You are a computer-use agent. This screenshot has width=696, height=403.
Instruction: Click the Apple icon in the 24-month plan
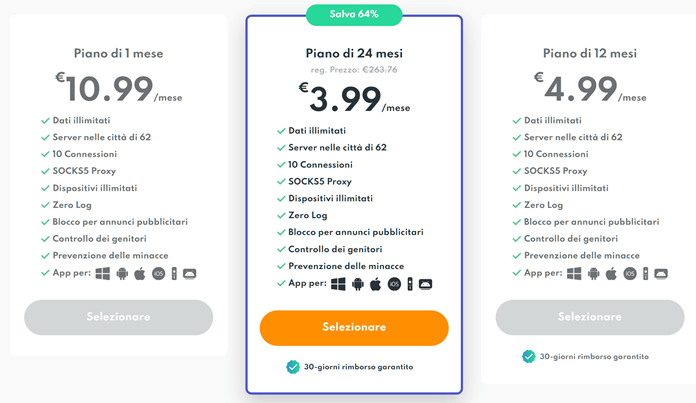pyautogui.click(x=375, y=284)
